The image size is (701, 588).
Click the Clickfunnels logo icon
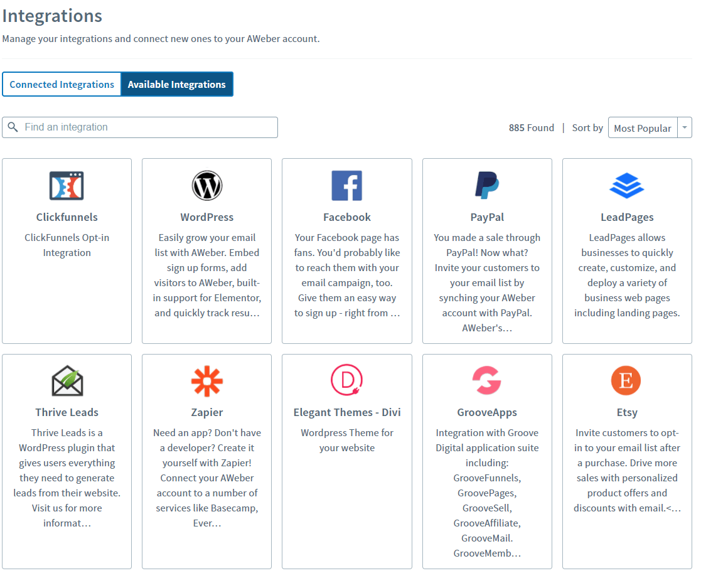point(67,186)
